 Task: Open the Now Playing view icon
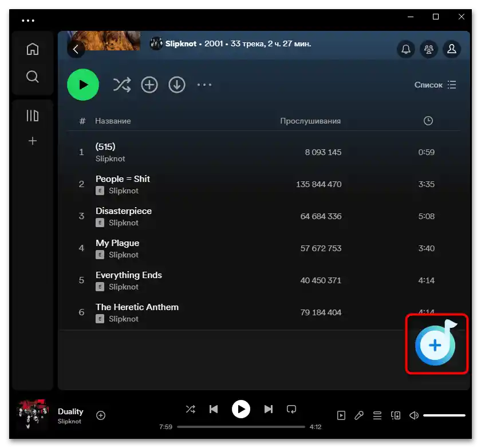pyautogui.click(x=341, y=415)
